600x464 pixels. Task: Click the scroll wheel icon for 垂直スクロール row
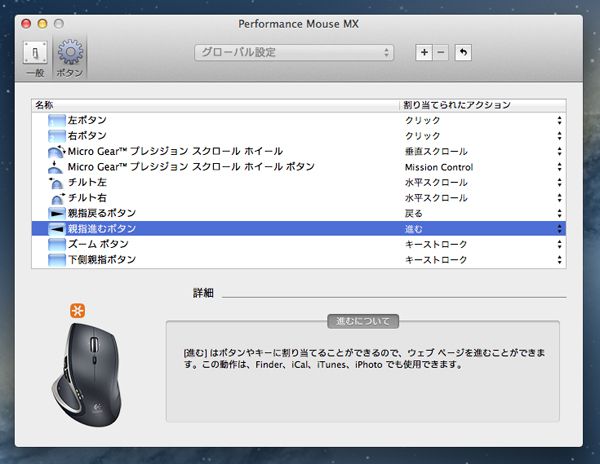coord(56,151)
